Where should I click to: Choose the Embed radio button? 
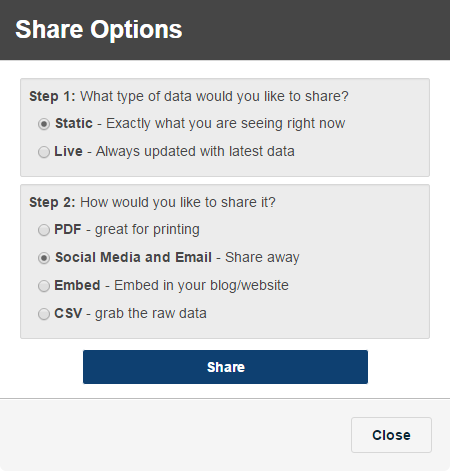click(44, 286)
